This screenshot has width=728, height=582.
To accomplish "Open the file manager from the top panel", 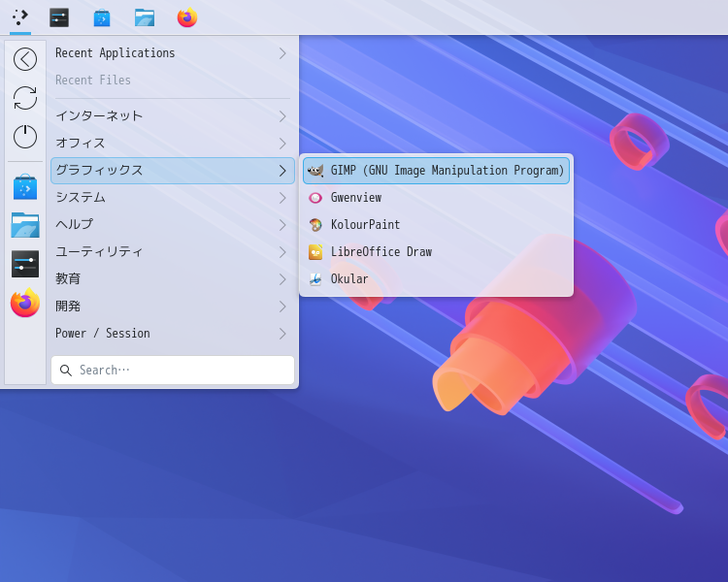I will (x=145, y=17).
